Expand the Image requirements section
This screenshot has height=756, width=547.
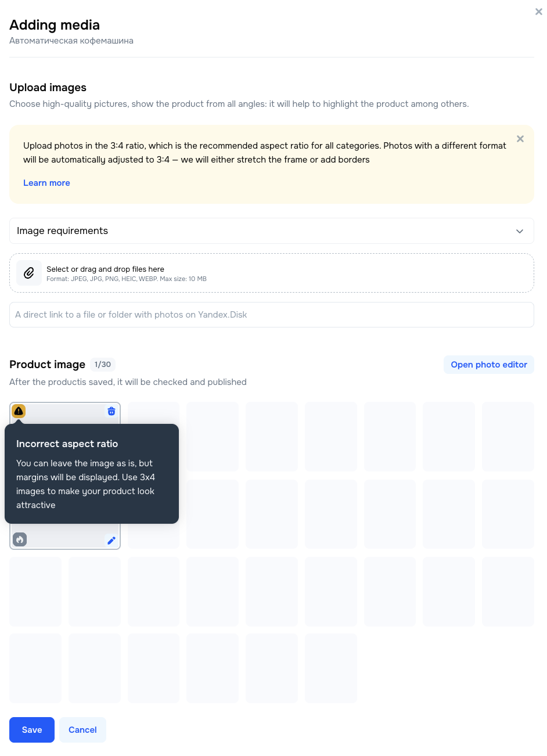click(272, 231)
